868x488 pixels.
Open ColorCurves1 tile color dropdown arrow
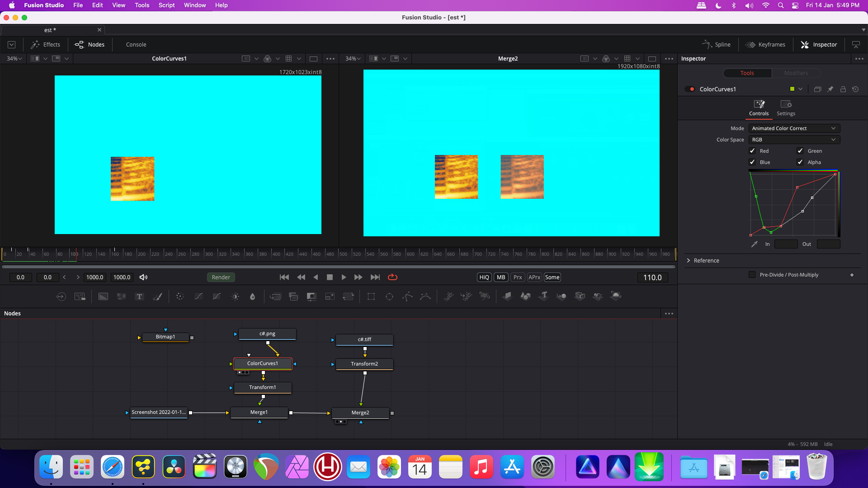click(800, 89)
